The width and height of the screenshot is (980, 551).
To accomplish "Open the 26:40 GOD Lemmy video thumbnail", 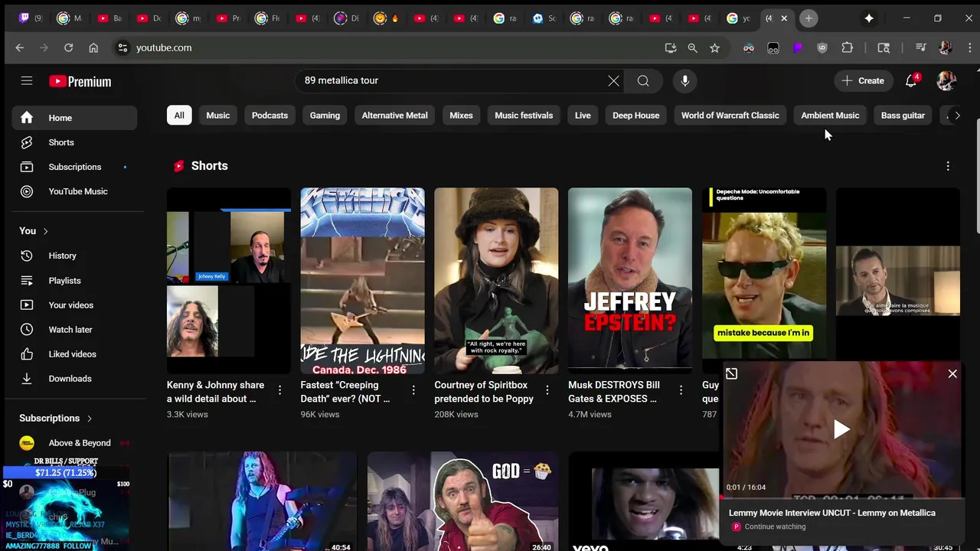I will pos(462,501).
